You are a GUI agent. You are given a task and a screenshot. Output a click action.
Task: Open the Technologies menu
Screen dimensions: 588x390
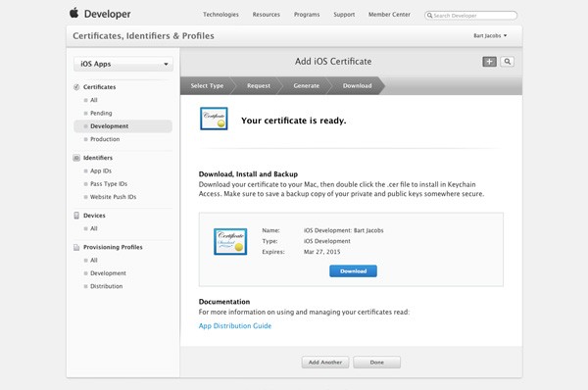click(x=220, y=15)
